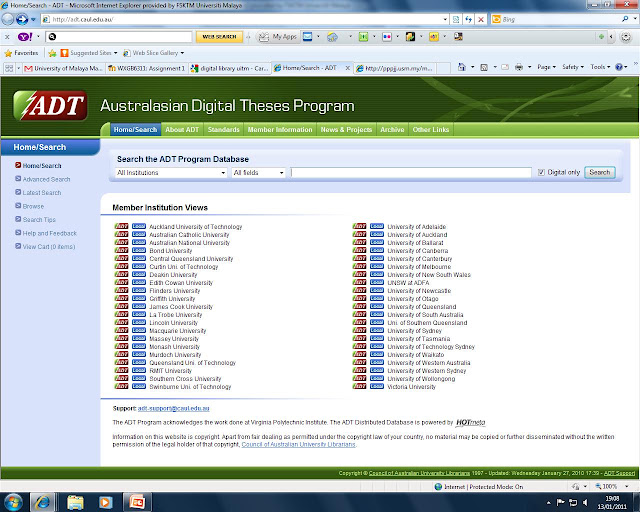Viewport: 640px width, 512px height.
Task: Click ADT icon beside University of Adelaide
Action: coord(360,226)
